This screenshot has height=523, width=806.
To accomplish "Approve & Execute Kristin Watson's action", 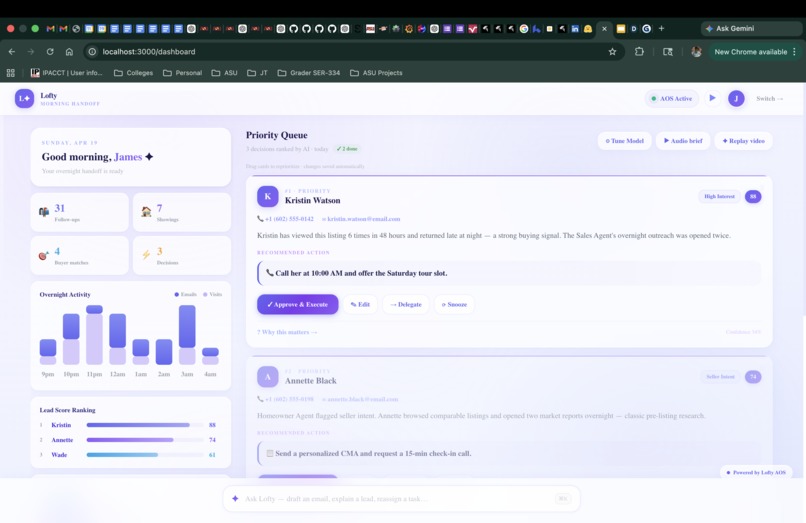I will click(298, 304).
